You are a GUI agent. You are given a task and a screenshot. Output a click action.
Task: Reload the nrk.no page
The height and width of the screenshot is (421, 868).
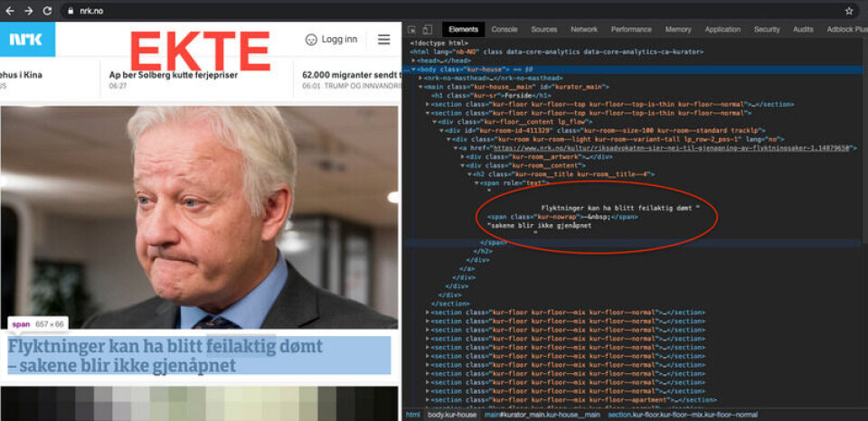pyautogui.click(x=45, y=10)
